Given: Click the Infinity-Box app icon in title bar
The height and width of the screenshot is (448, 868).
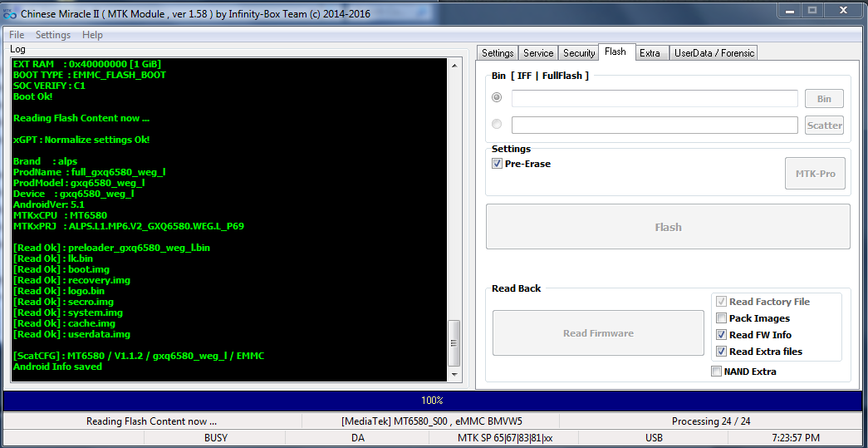Looking at the screenshot, I should point(9,13).
